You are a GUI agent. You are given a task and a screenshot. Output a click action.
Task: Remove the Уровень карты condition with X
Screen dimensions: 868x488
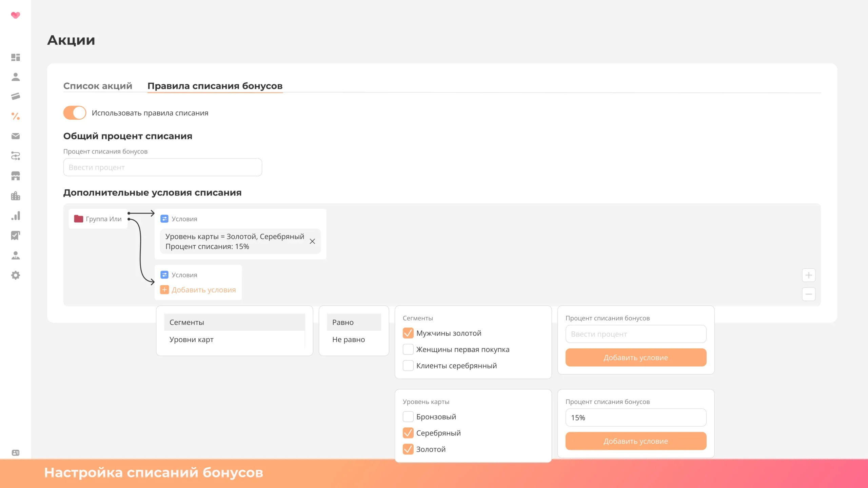pos(312,241)
